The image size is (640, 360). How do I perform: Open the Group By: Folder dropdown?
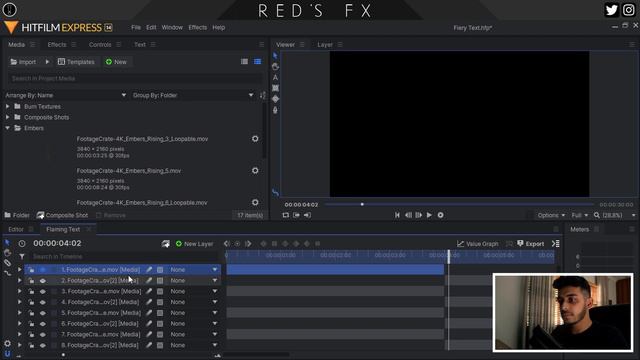click(193, 95)
